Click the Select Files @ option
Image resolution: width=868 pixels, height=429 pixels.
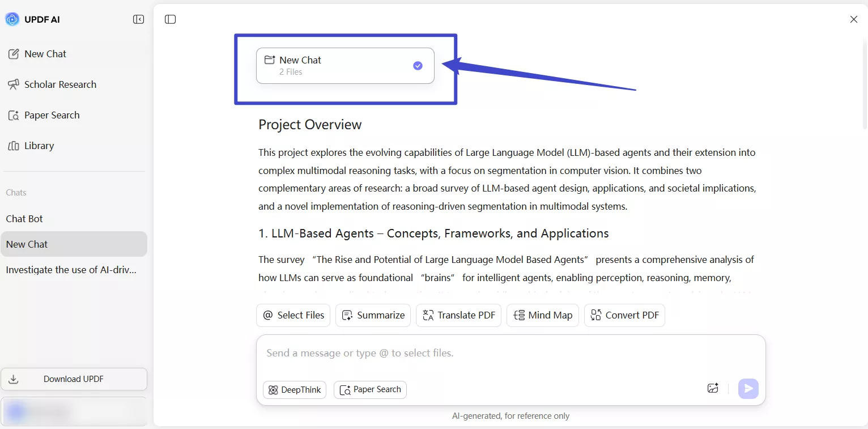(293, 315)
